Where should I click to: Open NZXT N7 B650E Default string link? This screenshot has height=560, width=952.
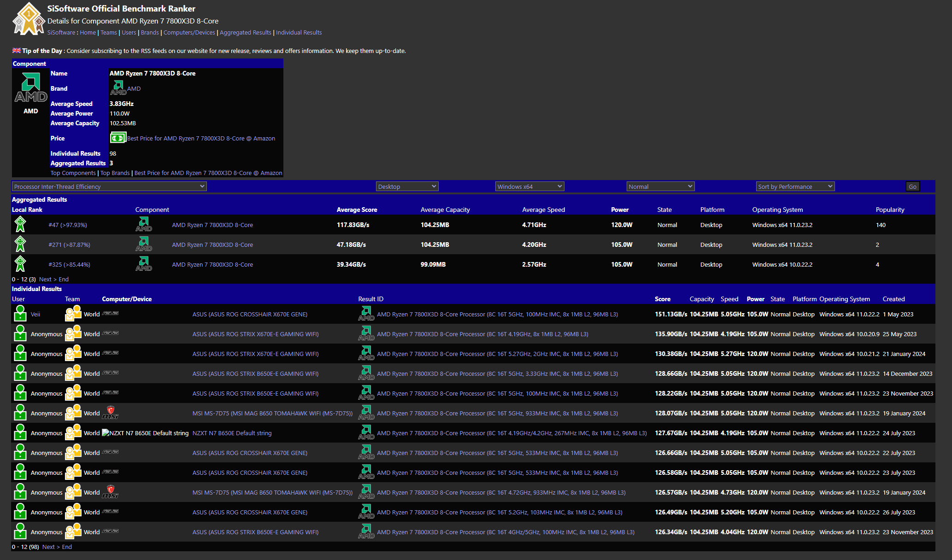click(232, 433)
